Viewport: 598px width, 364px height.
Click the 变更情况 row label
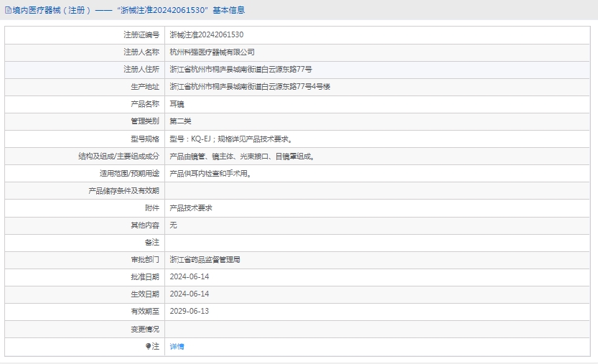point(144,329)
